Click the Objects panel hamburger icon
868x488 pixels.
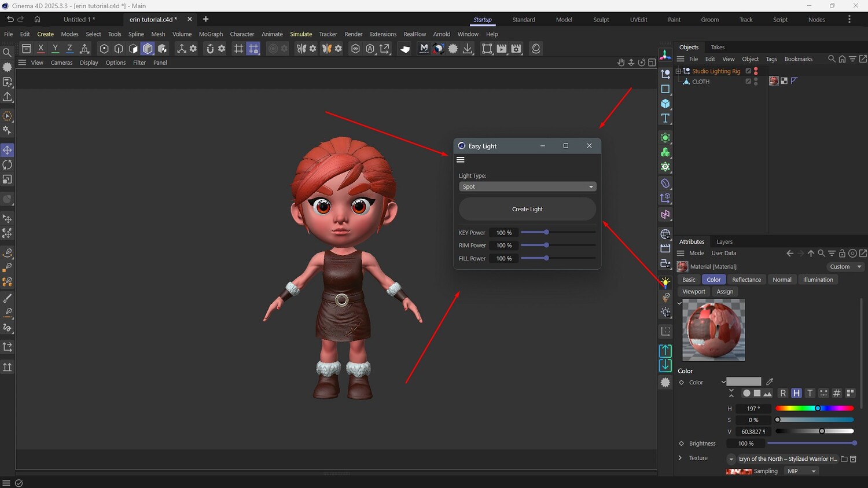[x=681, y=59]
